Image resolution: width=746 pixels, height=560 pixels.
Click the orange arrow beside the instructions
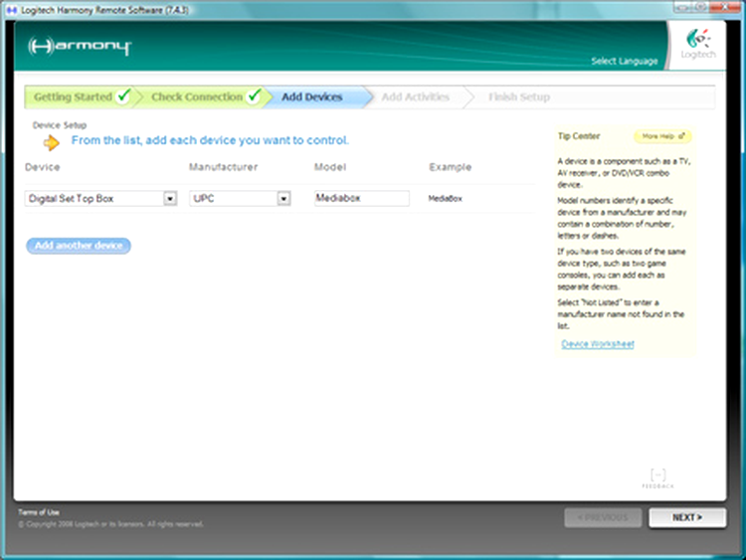pos(51,141)
